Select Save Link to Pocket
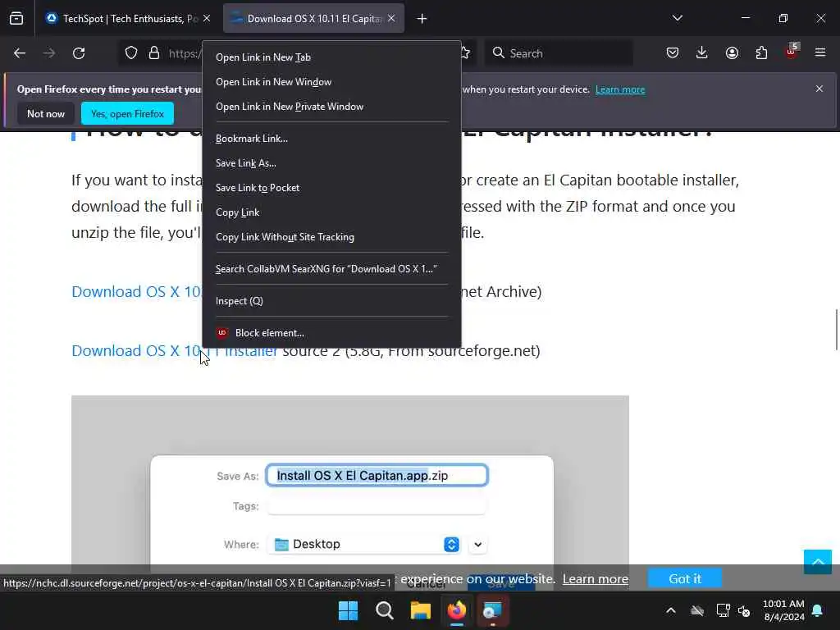Viewport: 840px width, 630px height. pyautogui.click(x=331, y=188)
